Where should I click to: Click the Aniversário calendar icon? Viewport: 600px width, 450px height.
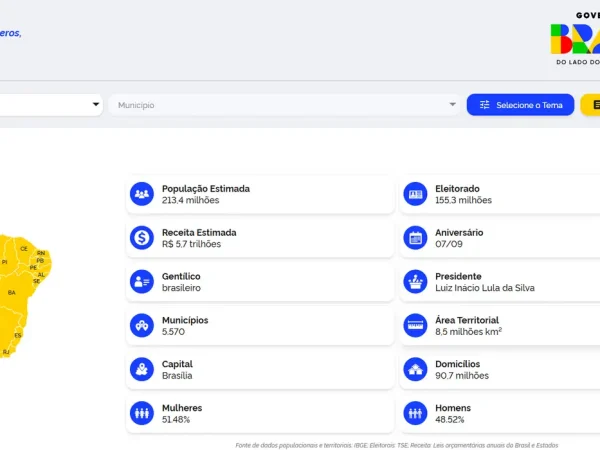(415, 238)
